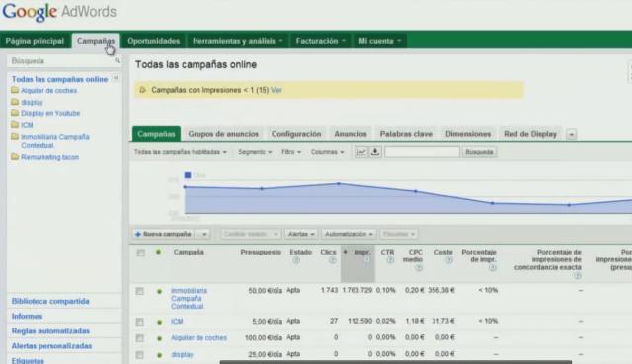
Task: Expand more tabs arrow after Red de Display
Action: pyautogui.click(x=571, y=134)
